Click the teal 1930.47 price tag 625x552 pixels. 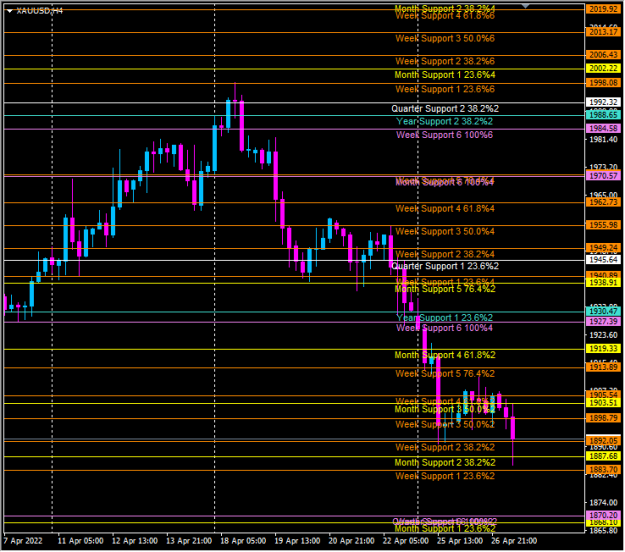pyautogui.click(x=603, y=311)
